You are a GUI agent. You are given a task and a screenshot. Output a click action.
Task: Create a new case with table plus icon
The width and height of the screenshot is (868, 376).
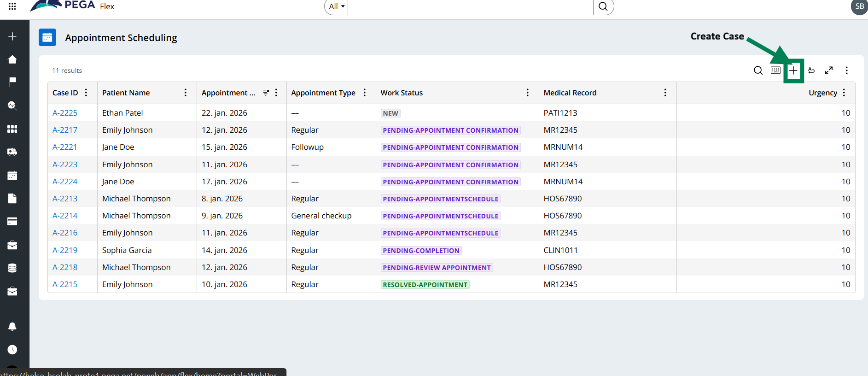click(793, 70)
